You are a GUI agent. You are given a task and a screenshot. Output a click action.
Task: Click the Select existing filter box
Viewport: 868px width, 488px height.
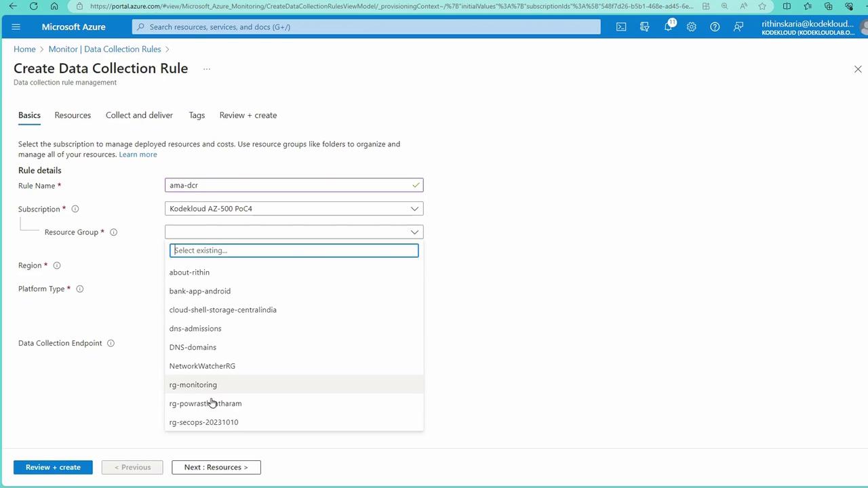(x=294, y=250)
